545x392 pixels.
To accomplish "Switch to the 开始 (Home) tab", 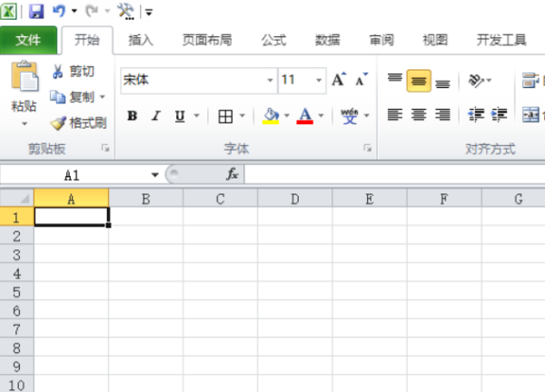I will coord(87,40).
